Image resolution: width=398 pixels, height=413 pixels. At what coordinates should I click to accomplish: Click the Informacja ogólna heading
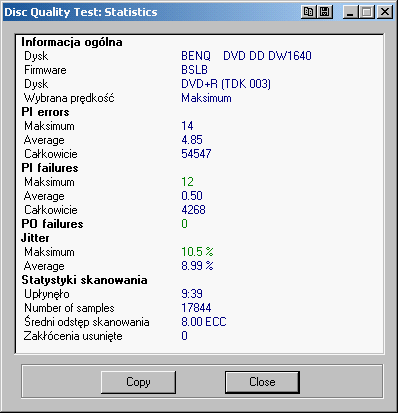coord(72,42)
